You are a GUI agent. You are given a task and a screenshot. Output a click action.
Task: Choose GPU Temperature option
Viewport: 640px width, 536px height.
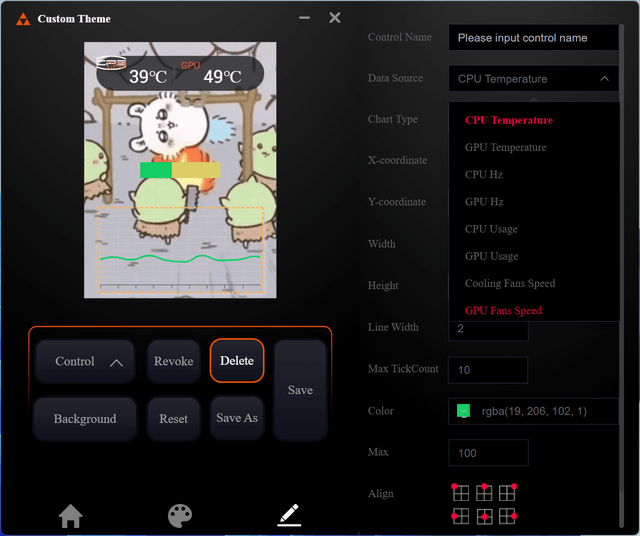[505, 147]
